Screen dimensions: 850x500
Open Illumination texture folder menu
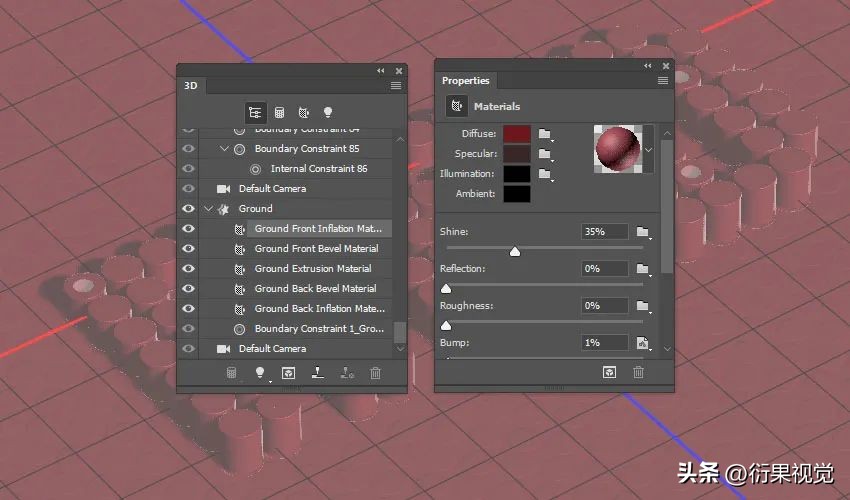[545, 174]
